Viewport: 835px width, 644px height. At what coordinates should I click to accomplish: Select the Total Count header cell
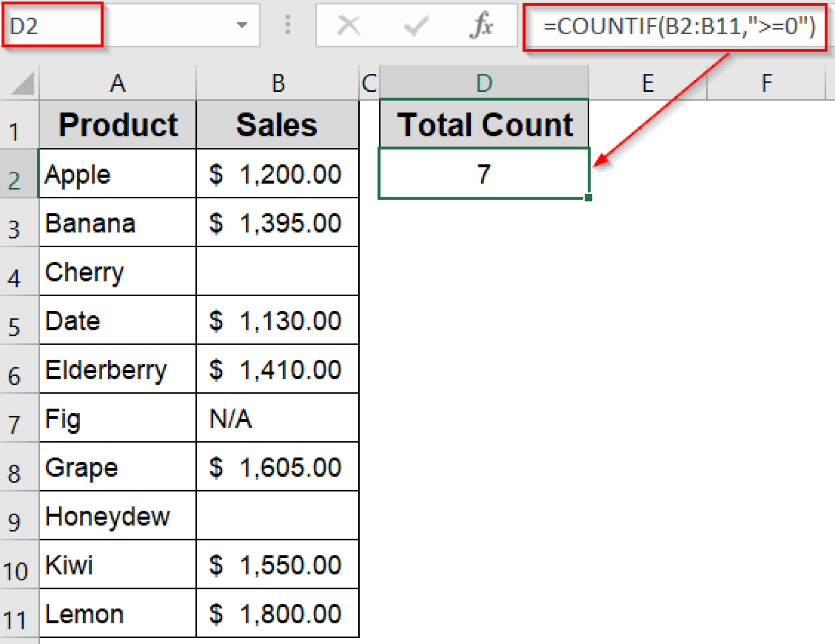click(483, 124)
